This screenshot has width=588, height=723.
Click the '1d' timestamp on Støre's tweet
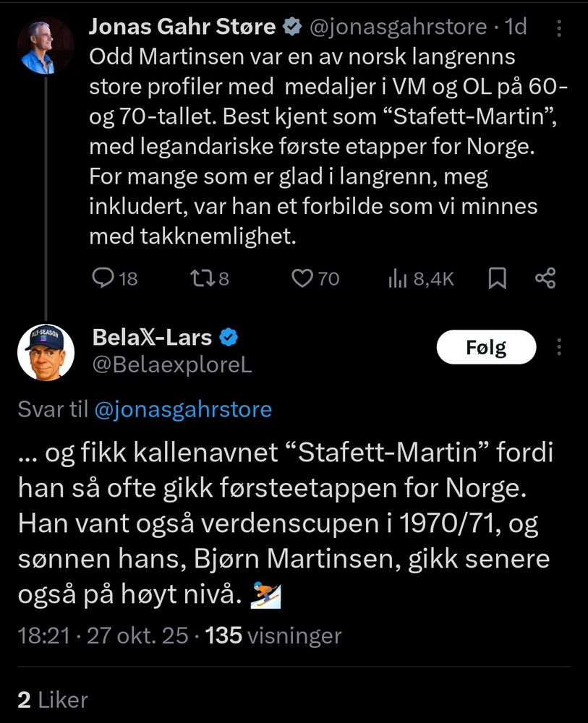click(516, 27)
